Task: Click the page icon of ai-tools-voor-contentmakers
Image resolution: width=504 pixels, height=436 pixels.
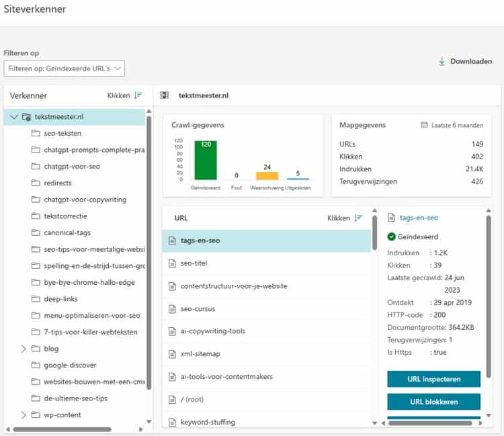Action: [x=172, y=377]
